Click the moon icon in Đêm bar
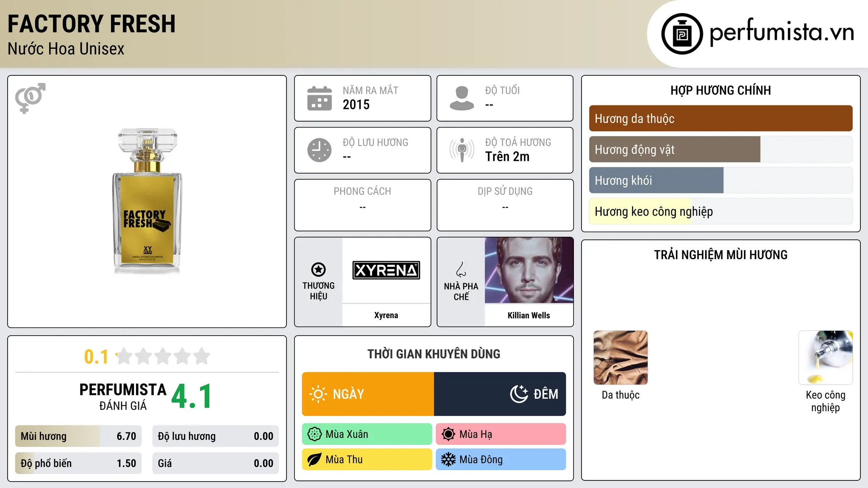Viewport: 868px width, 488px height. (519, 394)
